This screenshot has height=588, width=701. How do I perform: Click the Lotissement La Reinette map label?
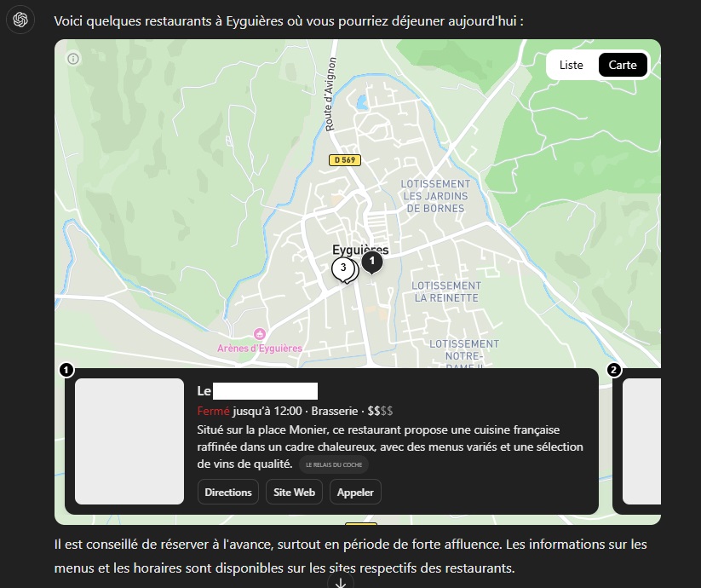pos(446,291)
